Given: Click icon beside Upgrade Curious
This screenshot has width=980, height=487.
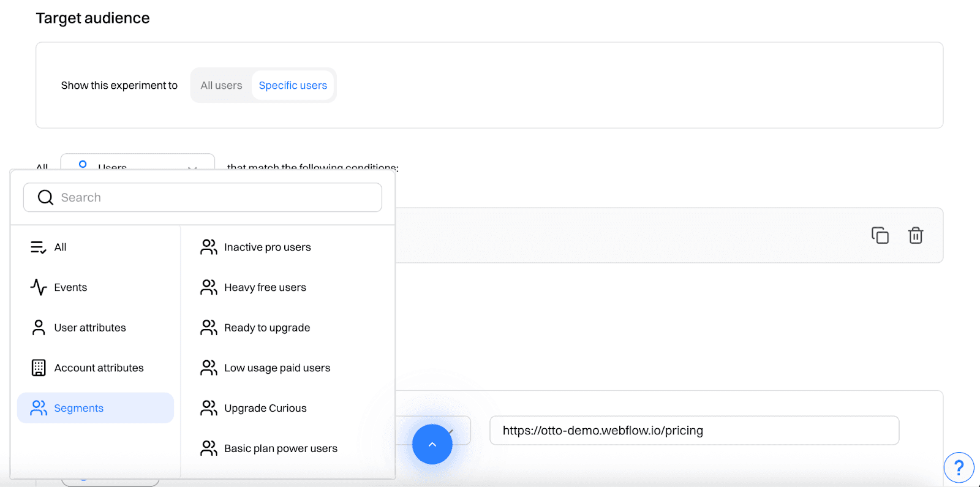Looking at the screenshot, I should (209, 408).
